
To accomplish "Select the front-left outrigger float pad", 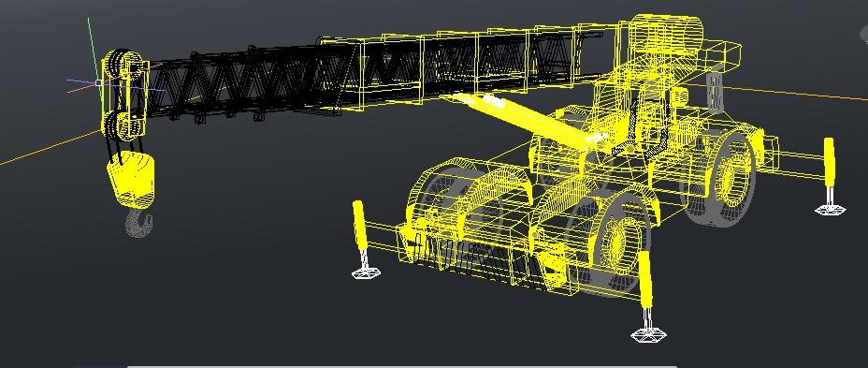I will coord(366,272).
